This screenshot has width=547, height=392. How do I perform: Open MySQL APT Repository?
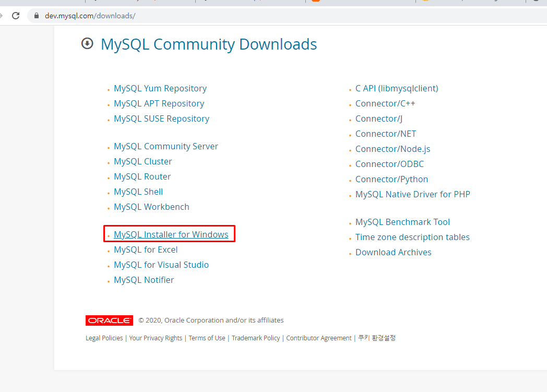(159, 103)
